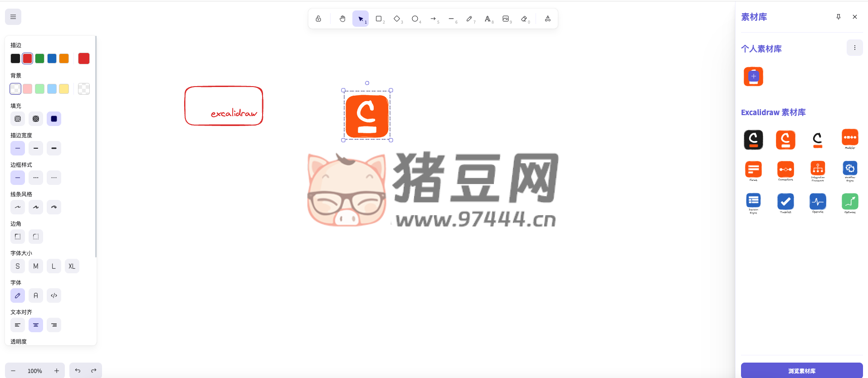The width and height of the screenshot is (868, 378).
Task: Choose light blue background color
Action: point(52,89)
